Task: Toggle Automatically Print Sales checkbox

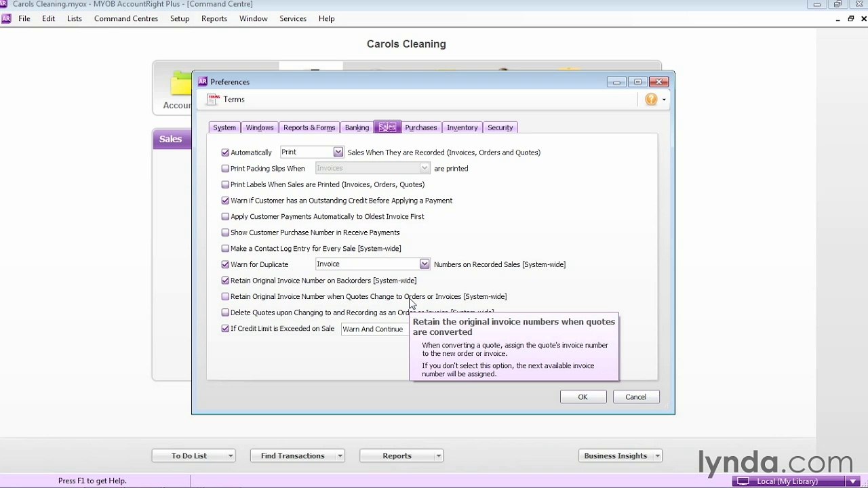Action: pos(225,152)
